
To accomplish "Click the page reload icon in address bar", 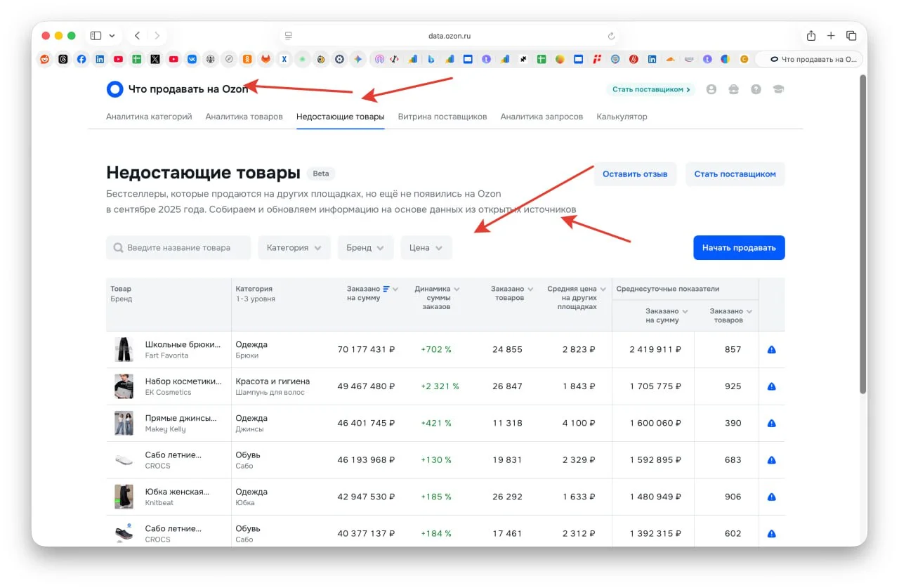I will coord(611,36).
